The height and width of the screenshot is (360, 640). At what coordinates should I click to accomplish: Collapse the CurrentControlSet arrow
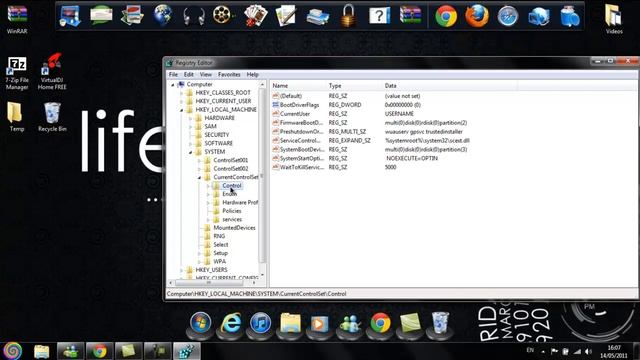click(200, 178)
